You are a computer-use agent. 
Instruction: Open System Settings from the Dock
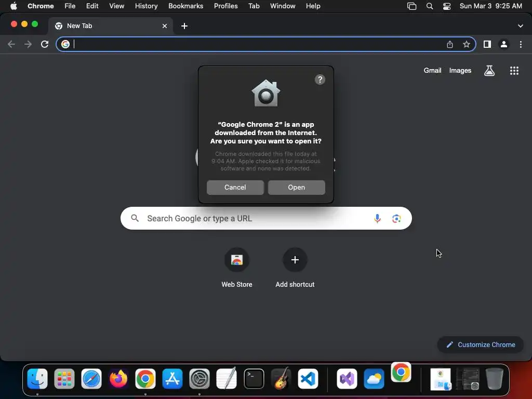pyautogui.click(x=199, y=379)
